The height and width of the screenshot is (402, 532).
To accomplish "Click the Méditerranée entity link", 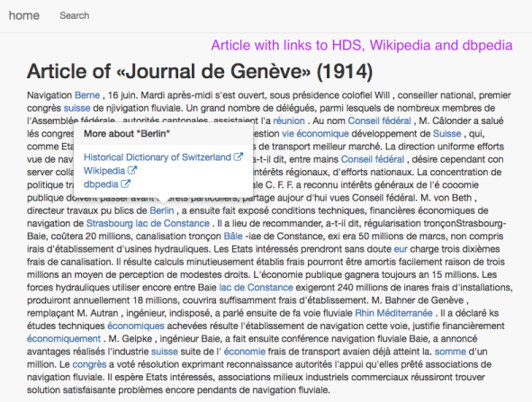I will (x=405, y=313).
